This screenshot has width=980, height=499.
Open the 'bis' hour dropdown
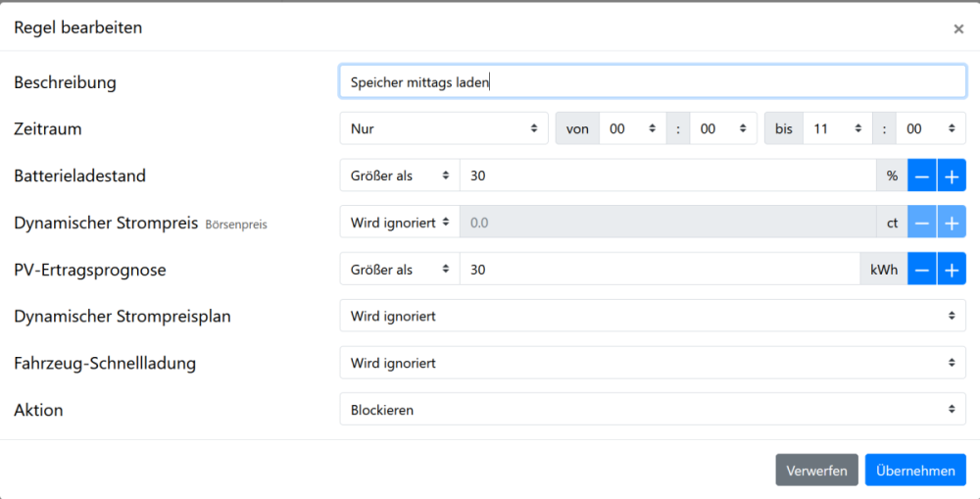point(838,128)
